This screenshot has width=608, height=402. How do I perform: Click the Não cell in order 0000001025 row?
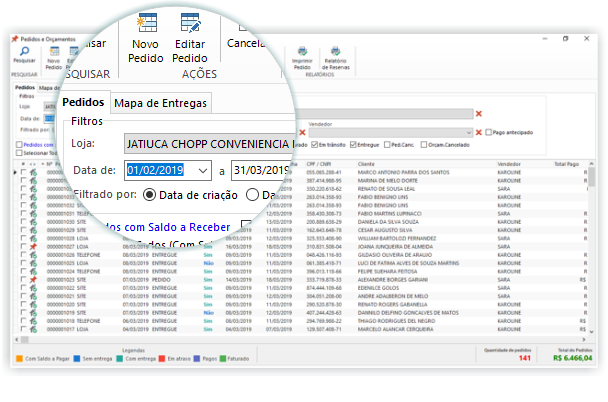click(x=209, y=263)
